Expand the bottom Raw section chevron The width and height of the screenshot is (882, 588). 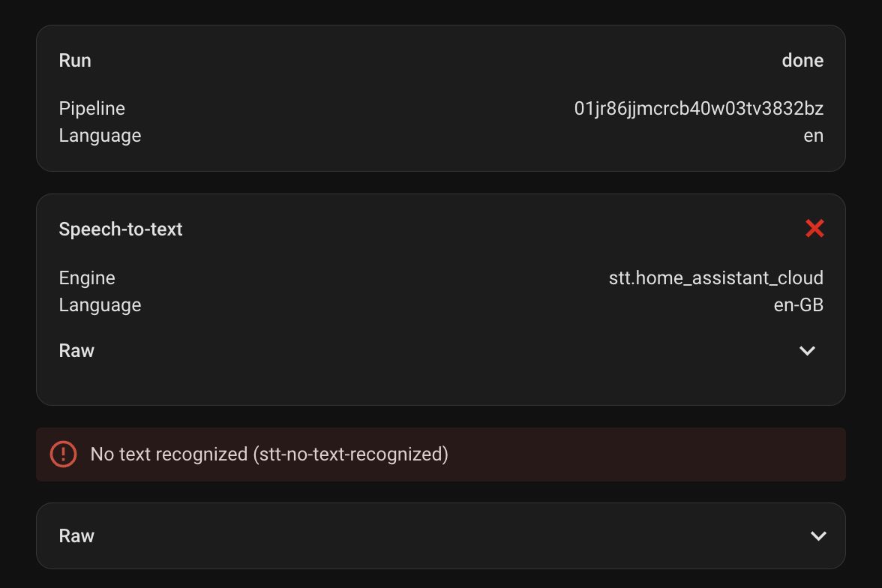click(x=818, y=535)
